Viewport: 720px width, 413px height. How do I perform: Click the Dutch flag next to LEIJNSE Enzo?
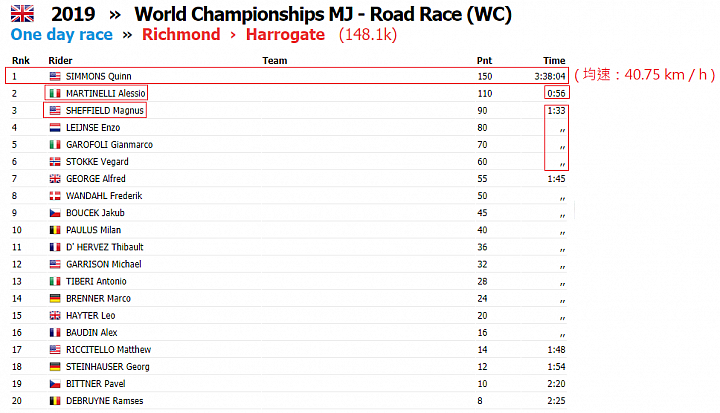click(55, 127)
